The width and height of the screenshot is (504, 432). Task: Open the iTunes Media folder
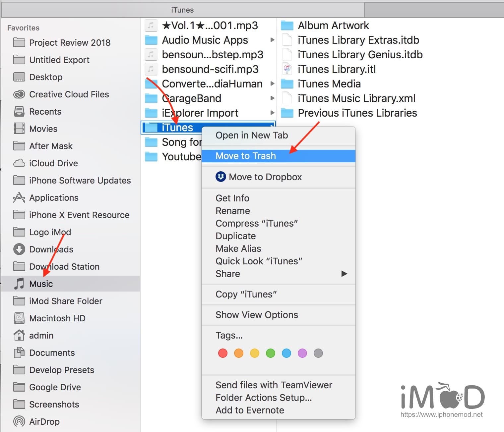(x=329, y=84)
